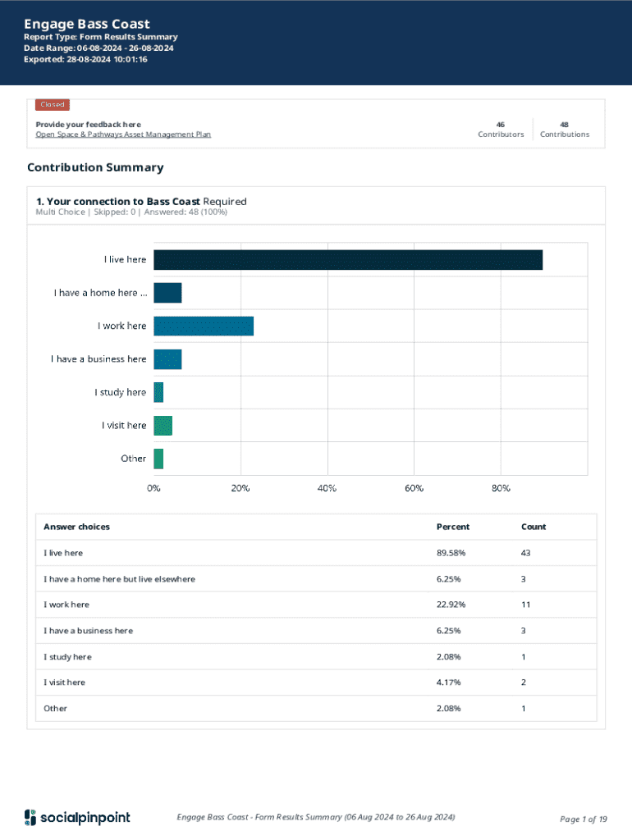Select the green 'I visit here' bar
The height and width of the screenshot is (840, 632).
coord(163,426)
